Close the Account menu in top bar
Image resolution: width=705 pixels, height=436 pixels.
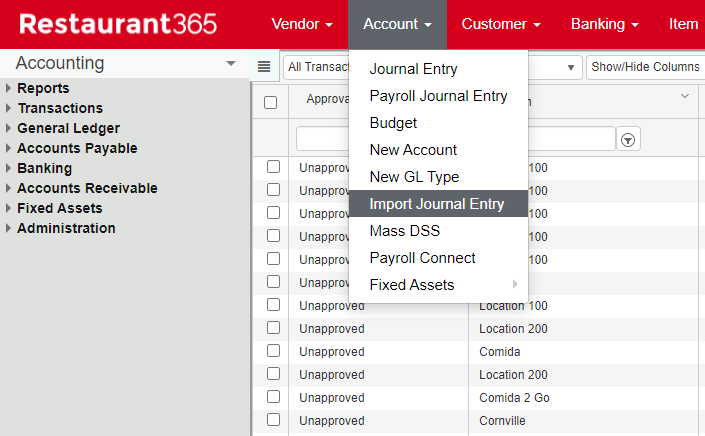[397, 24]
